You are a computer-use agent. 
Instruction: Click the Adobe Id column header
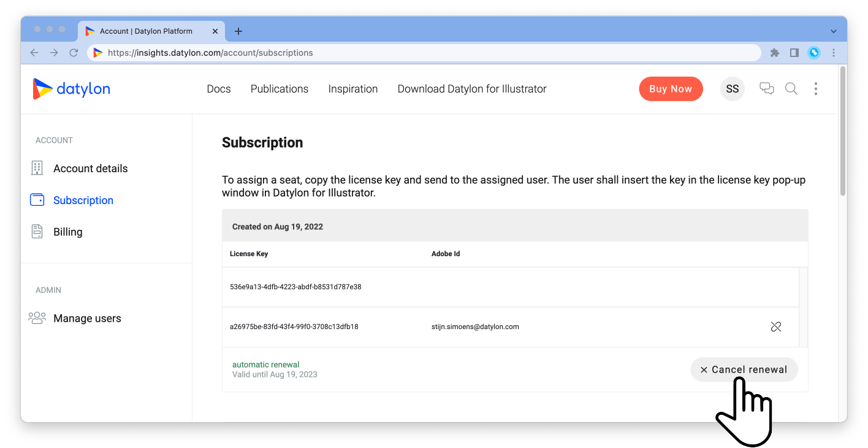click(446, 254)
